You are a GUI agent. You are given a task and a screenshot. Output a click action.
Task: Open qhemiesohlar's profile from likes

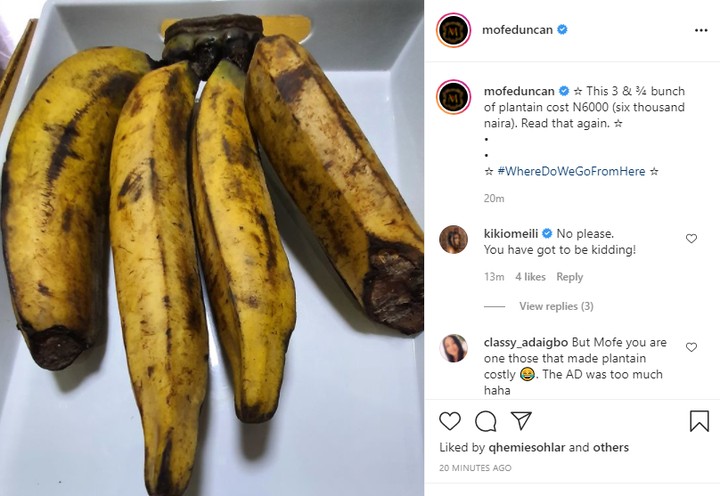[525, 448]
